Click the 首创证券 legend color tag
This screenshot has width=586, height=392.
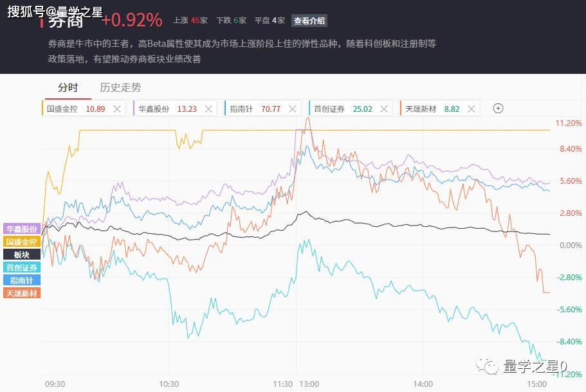click(x=22, y=267)
